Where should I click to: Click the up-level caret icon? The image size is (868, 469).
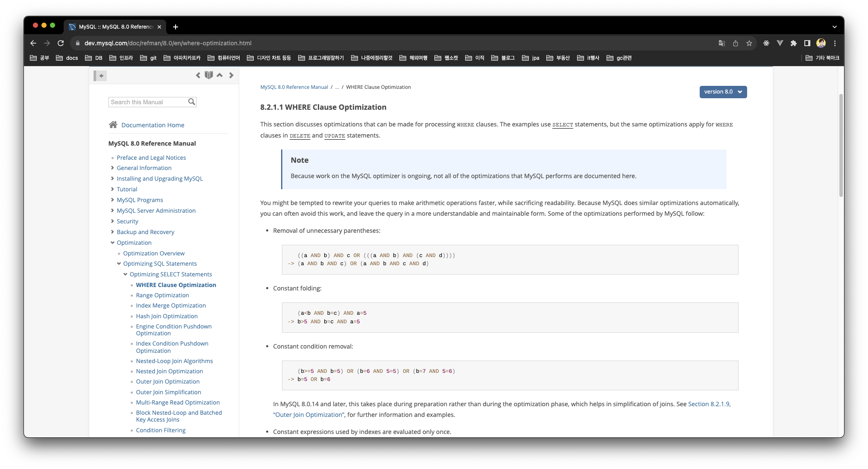[220, 75]
